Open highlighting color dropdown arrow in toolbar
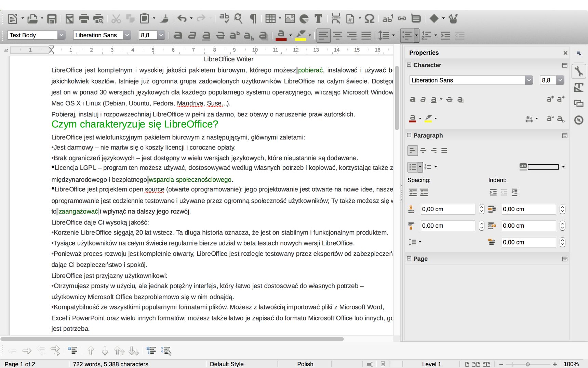Screen dimensions: 588x368 310,35
